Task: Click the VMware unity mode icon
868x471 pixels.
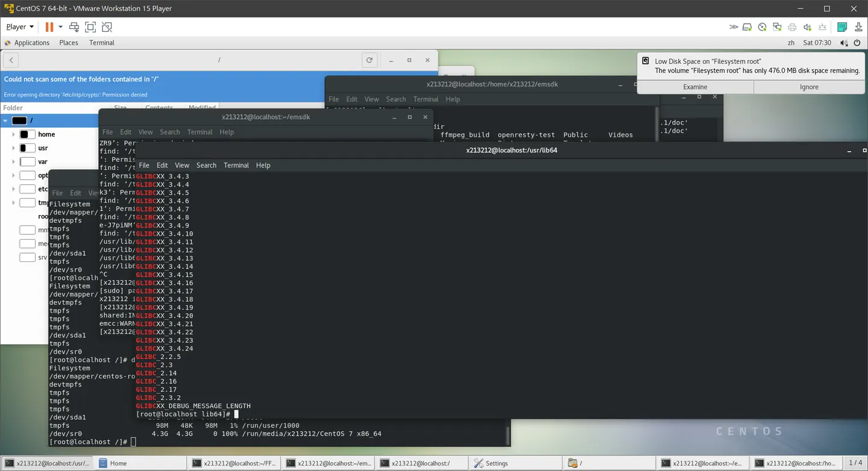Action: [107, 27]
